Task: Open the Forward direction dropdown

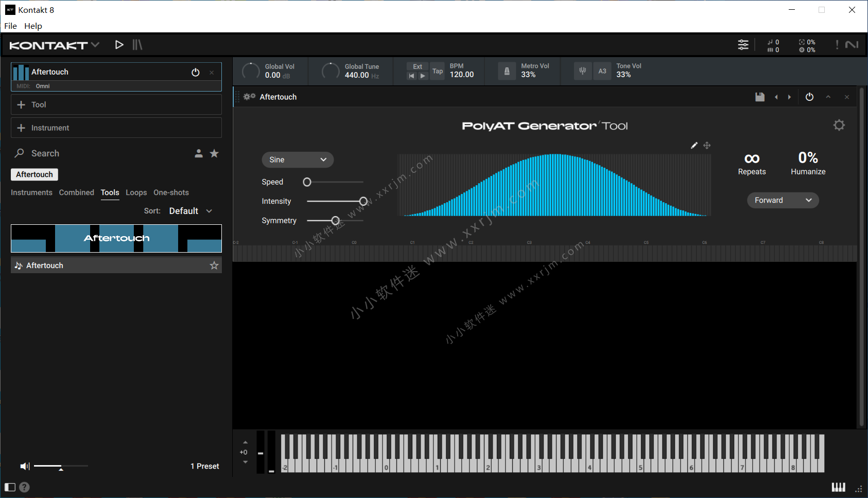Action: (783, 200)
